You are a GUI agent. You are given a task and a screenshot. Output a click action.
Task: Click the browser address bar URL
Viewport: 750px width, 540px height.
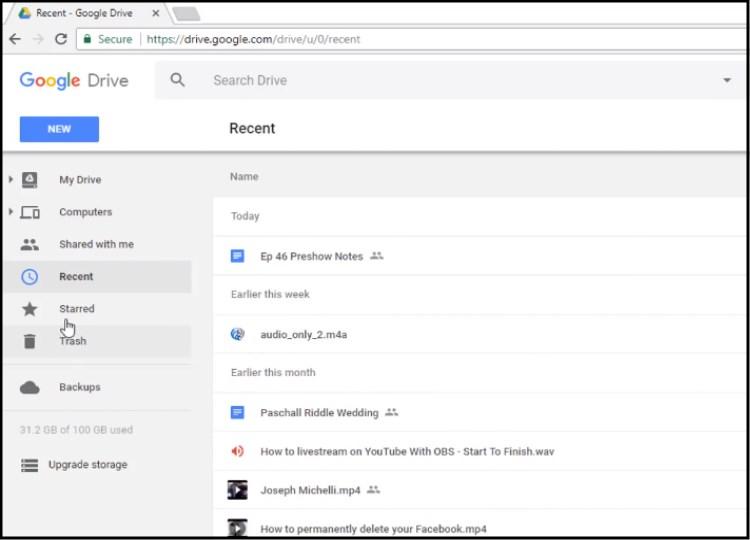point(253,39)
